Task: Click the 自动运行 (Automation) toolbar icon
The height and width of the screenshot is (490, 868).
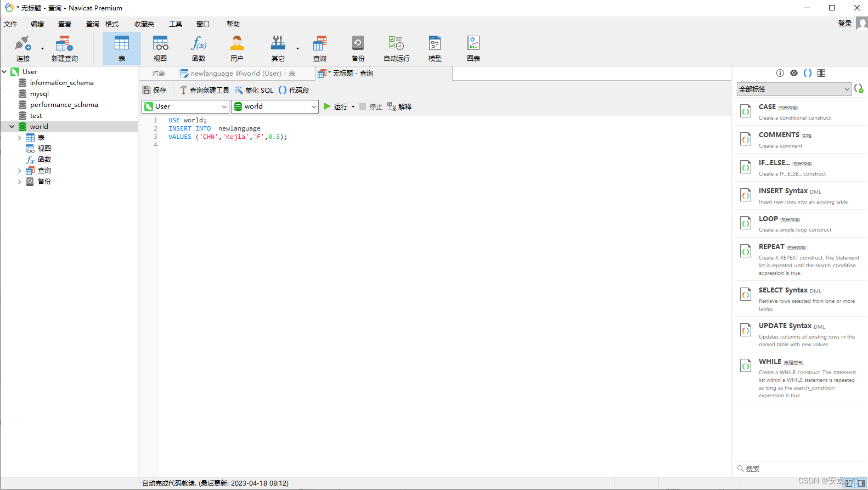Action: (x=396, y=48)
